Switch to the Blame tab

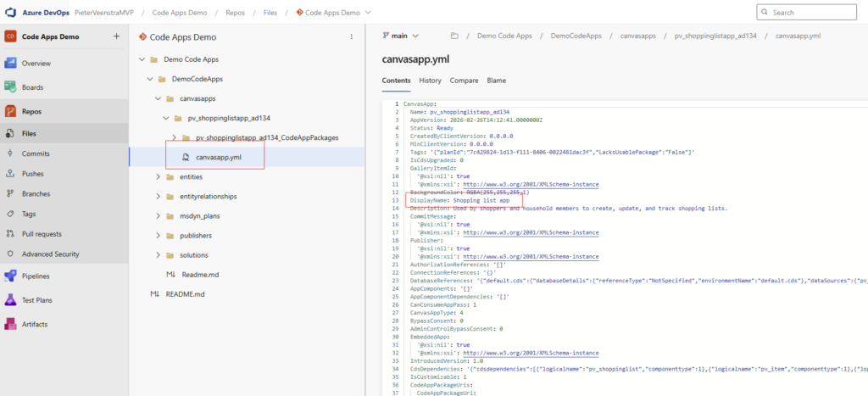click(x=497, y=81)
